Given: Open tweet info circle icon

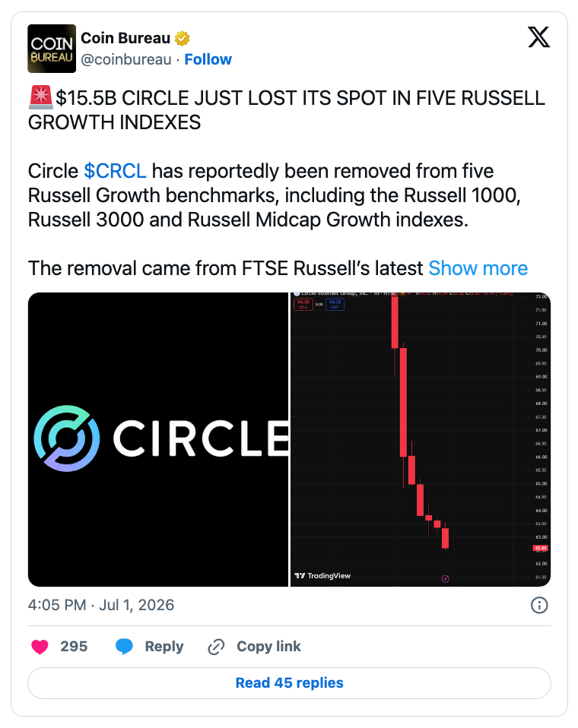Looking at the screenshot, I should (x=539, y=605).
